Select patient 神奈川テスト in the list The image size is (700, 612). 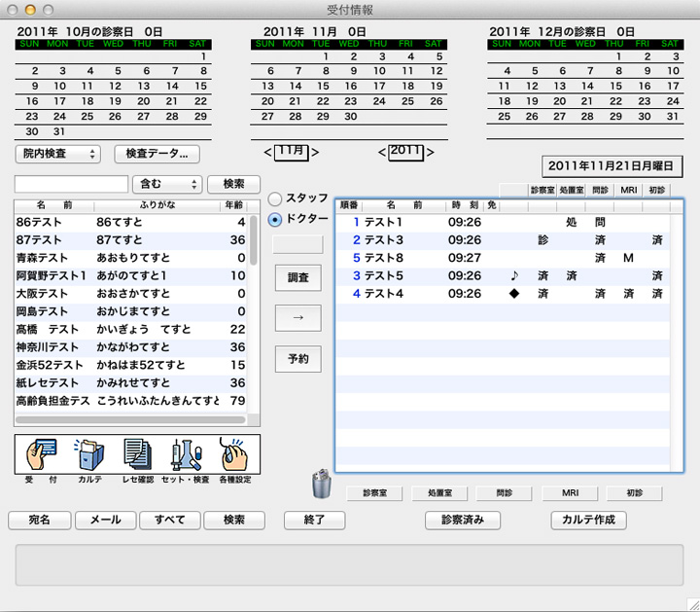click(131, 347)
